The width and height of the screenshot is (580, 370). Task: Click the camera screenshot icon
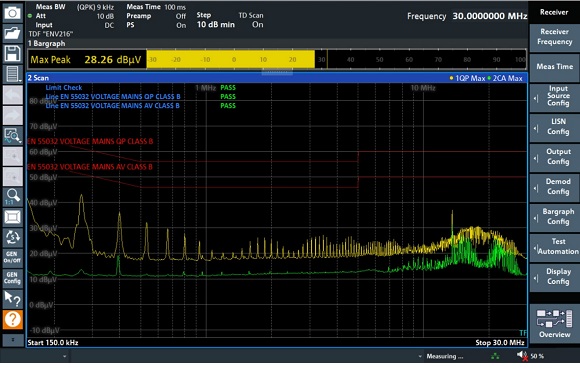(x=12, y=13)
